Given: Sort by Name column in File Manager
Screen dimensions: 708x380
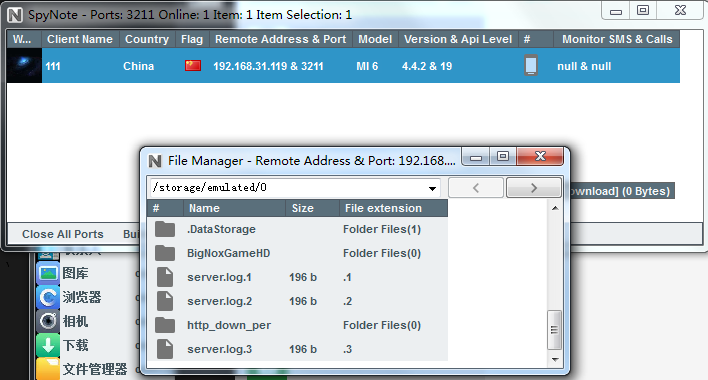Looking at the screenshot, I should [x=234, y=208].
